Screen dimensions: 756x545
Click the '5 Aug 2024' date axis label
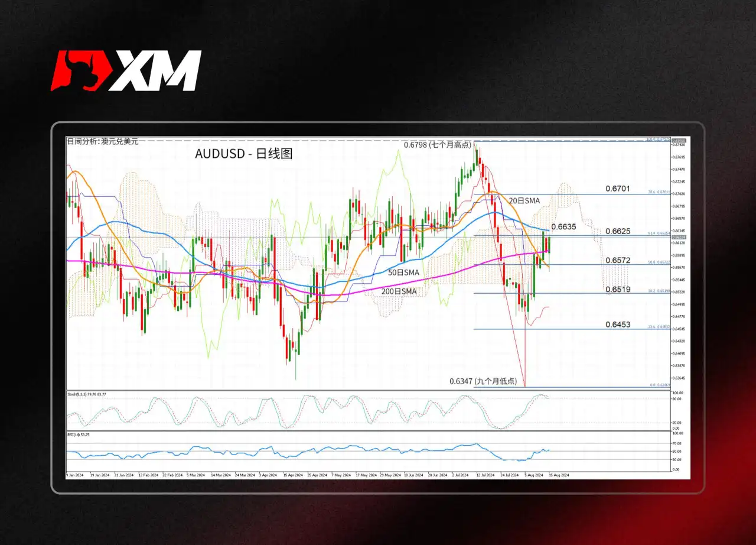(533, 475)
